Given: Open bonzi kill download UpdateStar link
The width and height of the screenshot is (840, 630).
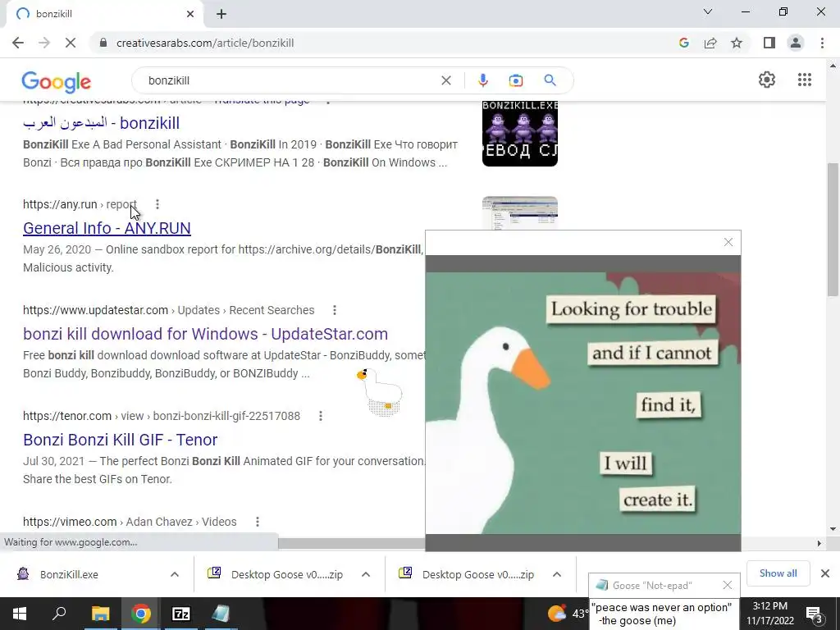Looking at the screenshot, I should 205,334.
